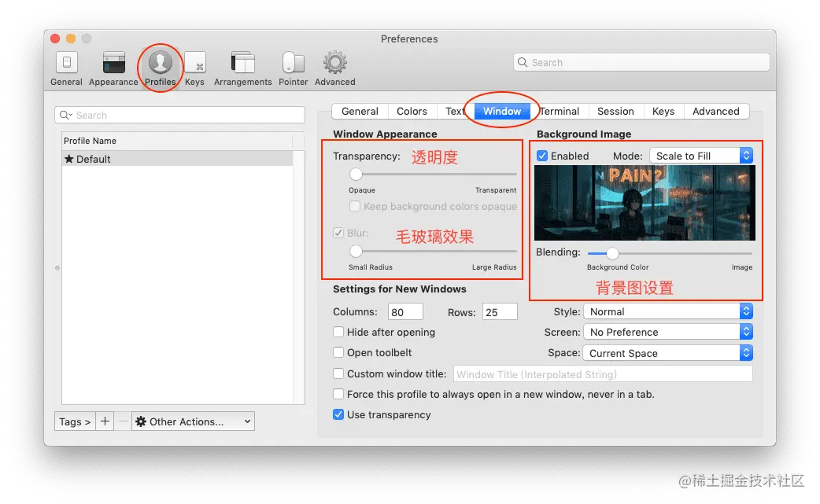Open the Mode Scale to Fill dropdown
The height and width of the screenshot is (504, 820).
(x=700, y=156)
